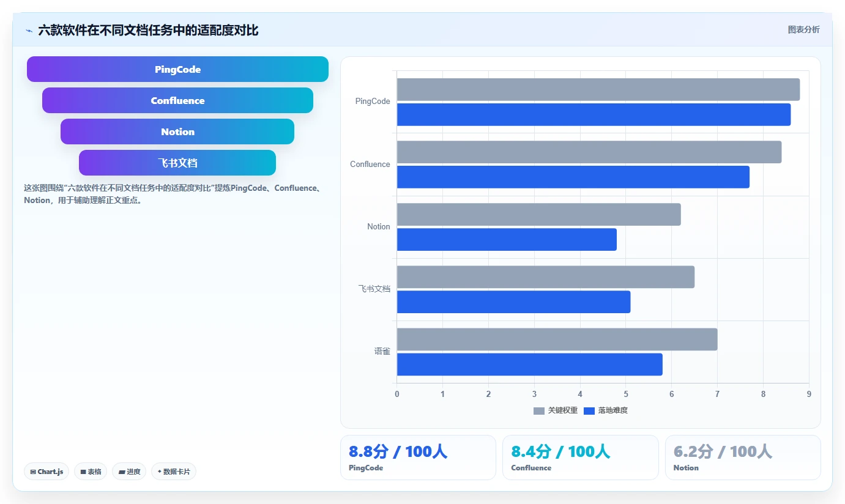Click Confluence gray 关键权重 bar
Screen dimensions: 845x504
(589, 152)
